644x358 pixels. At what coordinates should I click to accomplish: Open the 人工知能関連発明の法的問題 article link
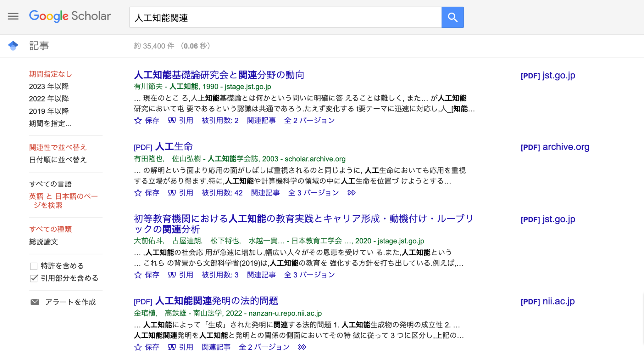216,301
